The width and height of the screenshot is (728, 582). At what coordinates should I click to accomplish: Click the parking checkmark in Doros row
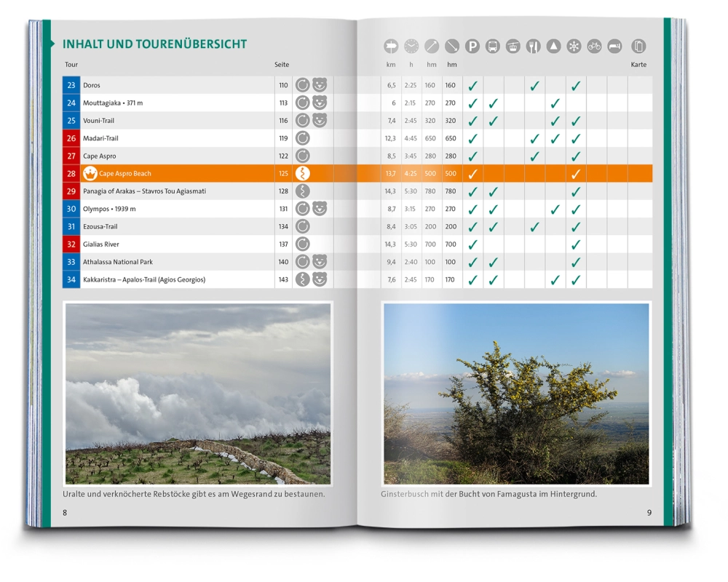coord(472,86)
